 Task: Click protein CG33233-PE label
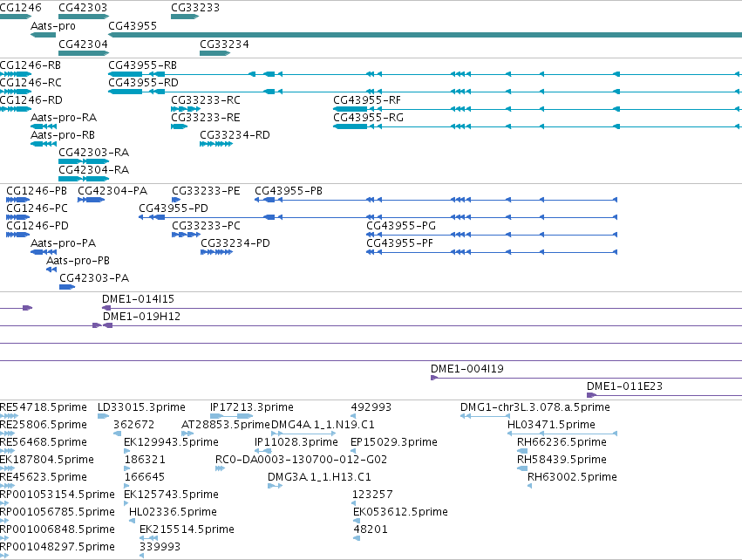206,191
